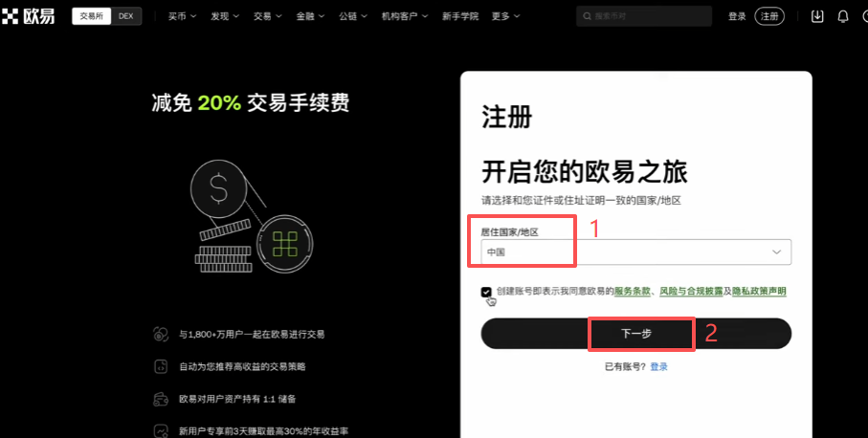Expand the 机构客户 menu
This screenshot has height=438, width=868.
click(x=405, y=16)
